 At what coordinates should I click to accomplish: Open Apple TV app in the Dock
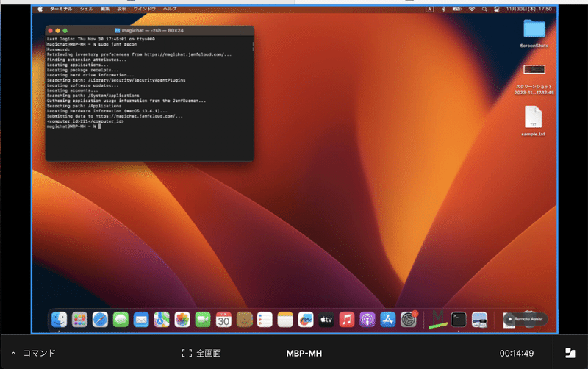tap(326, 320)
